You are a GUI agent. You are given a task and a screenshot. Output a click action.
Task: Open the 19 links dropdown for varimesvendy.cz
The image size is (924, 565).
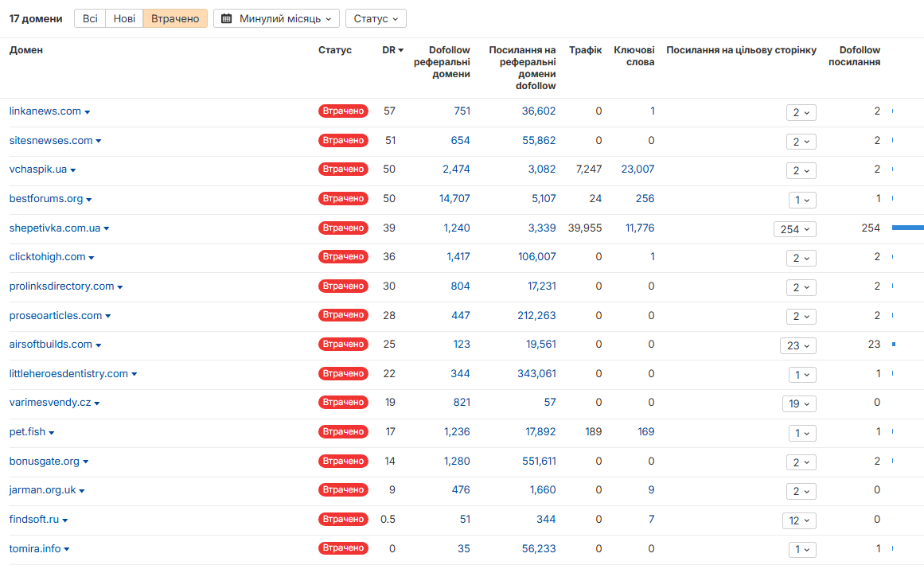[799, 403]
